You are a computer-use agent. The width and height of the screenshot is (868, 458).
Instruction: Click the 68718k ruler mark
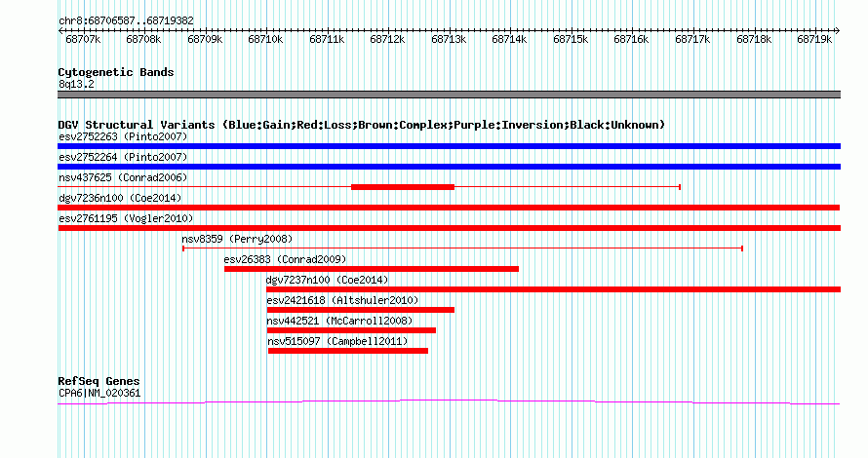[x=754, y=39]
